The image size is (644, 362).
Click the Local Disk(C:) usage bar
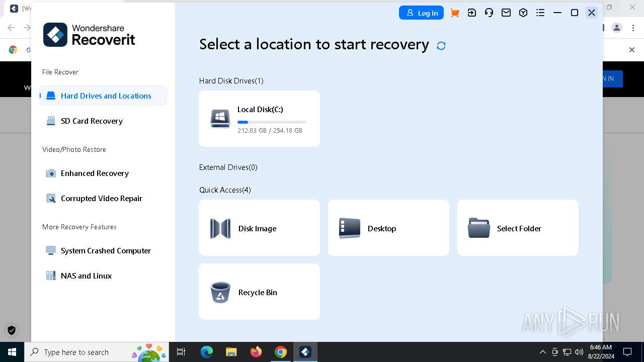[x=272, y=122]
